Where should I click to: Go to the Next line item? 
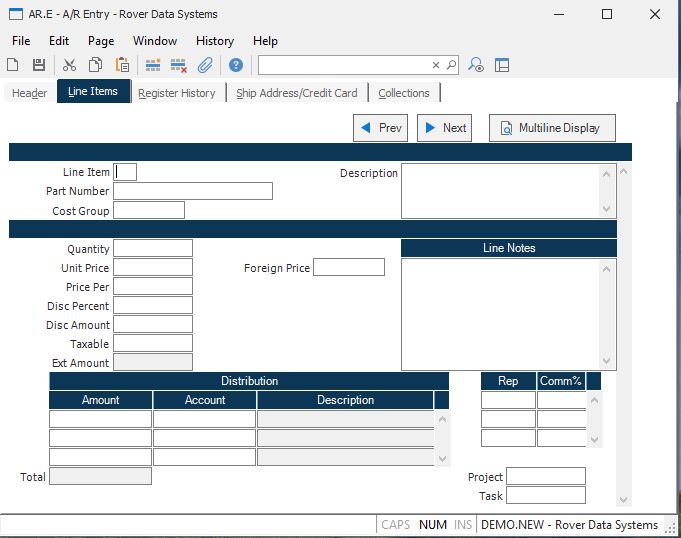(x=444, y=128)
